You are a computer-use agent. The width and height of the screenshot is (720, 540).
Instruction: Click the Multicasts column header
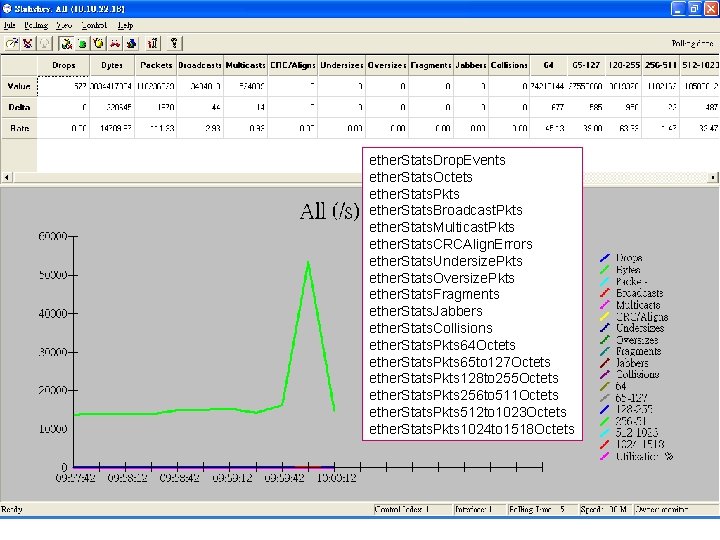[x=246, y=65]
